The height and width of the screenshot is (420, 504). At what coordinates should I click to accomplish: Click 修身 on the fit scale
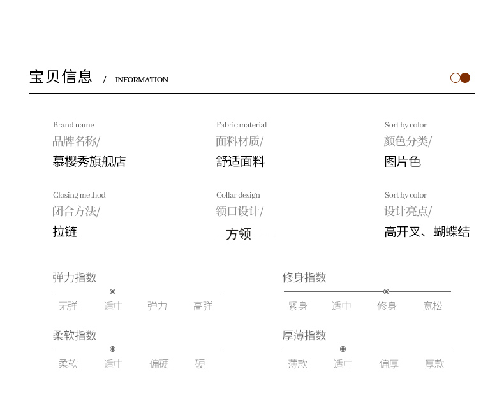coord(387,306)
